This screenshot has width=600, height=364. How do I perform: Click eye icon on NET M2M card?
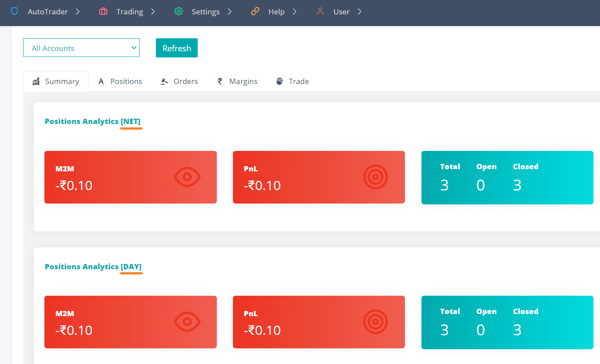point(187,177)
